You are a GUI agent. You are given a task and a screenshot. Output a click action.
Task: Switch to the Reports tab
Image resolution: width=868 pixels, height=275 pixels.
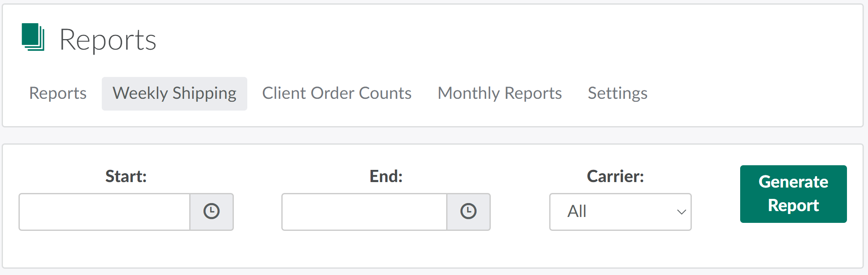tap(58, 93)
